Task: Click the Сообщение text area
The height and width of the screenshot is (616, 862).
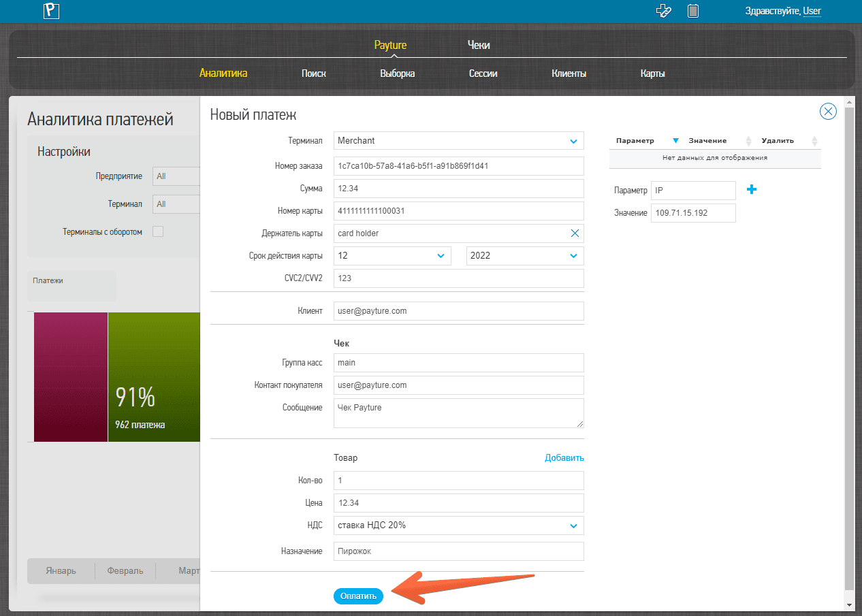Action: coord(459,413)
